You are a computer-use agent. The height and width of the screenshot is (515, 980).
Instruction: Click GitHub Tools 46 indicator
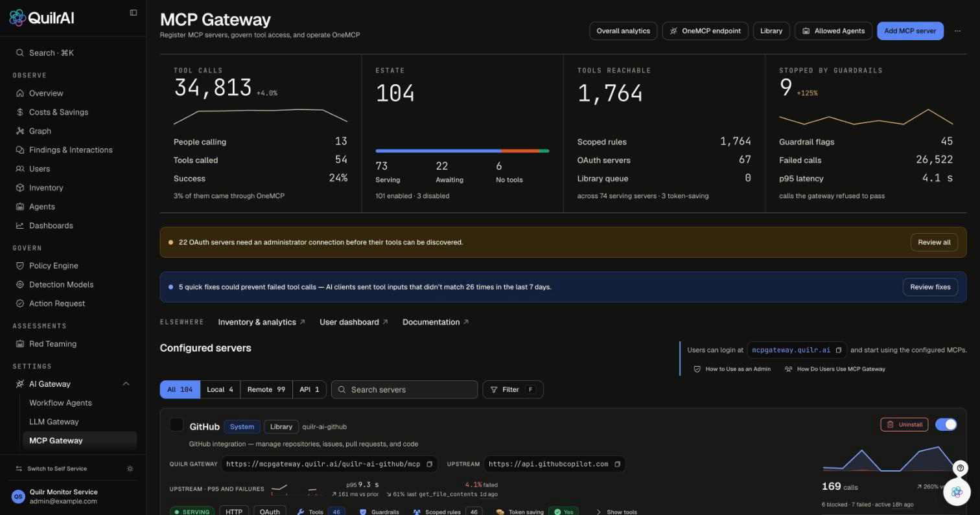tap(321, 512)
